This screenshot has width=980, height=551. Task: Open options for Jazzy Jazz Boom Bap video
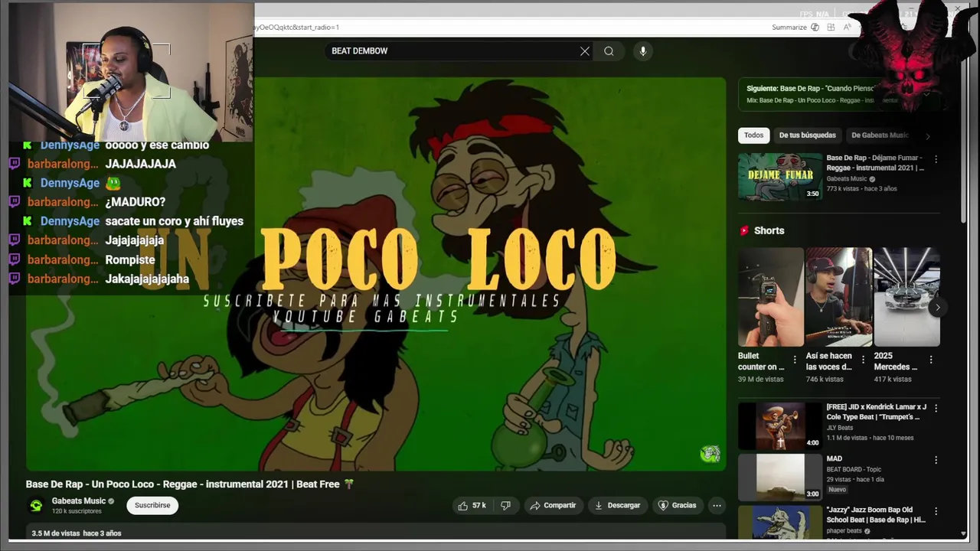936,511
